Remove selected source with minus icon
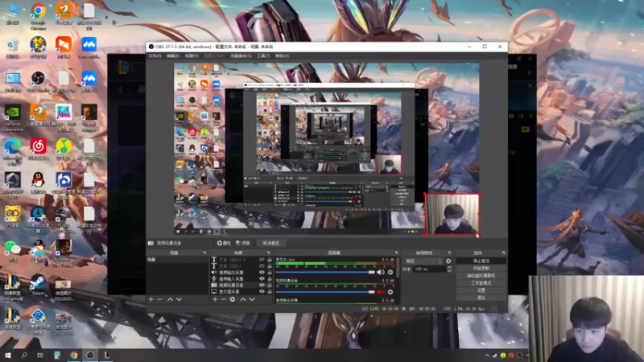Image resolution: width=644 pixels, height=362 pixels. tap(224, 299)
